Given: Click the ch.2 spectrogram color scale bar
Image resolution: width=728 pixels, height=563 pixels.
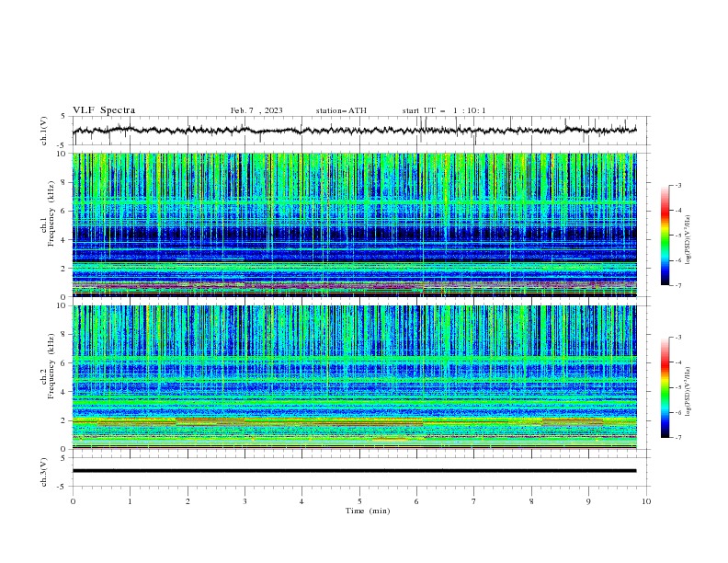Looking at the screenshot, I should pyautogui.click(x=665, y=387).
